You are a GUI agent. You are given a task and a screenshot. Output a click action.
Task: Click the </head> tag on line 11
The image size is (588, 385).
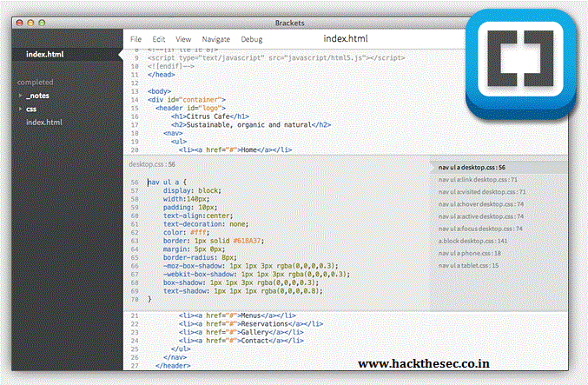point(162,75)
